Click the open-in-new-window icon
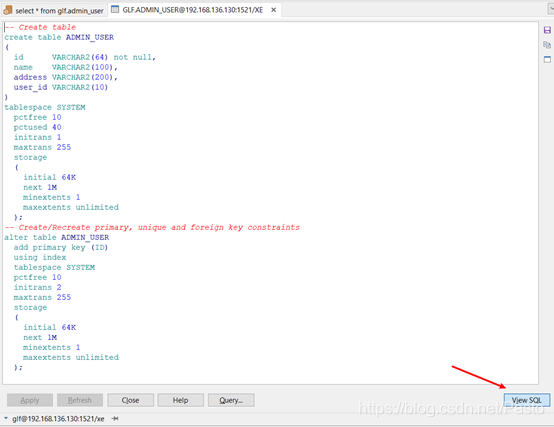This screenshot has height=427, width=554. coord(547,59)
